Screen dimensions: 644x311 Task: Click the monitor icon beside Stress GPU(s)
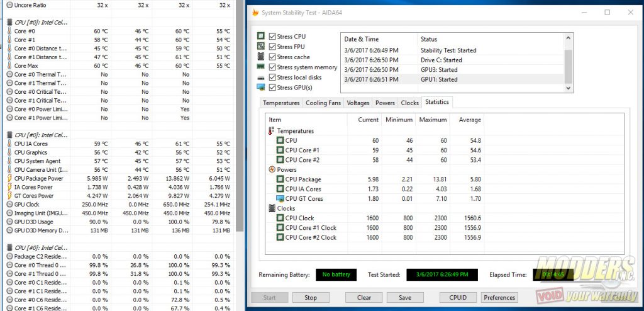click(260, 88)
